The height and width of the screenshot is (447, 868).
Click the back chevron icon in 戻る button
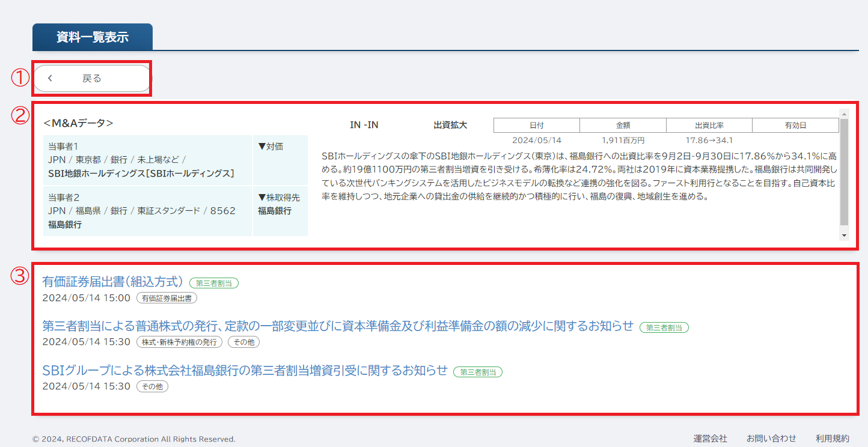[50, 78]
